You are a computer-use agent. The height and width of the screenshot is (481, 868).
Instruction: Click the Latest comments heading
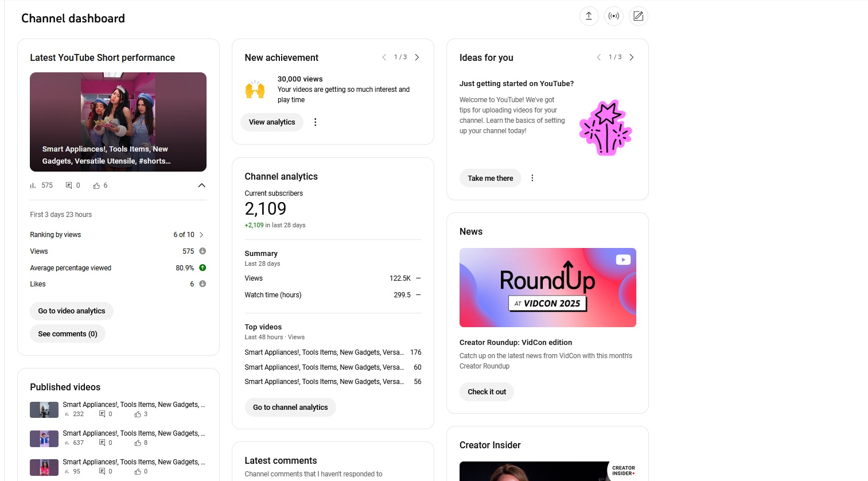[281, 461]
